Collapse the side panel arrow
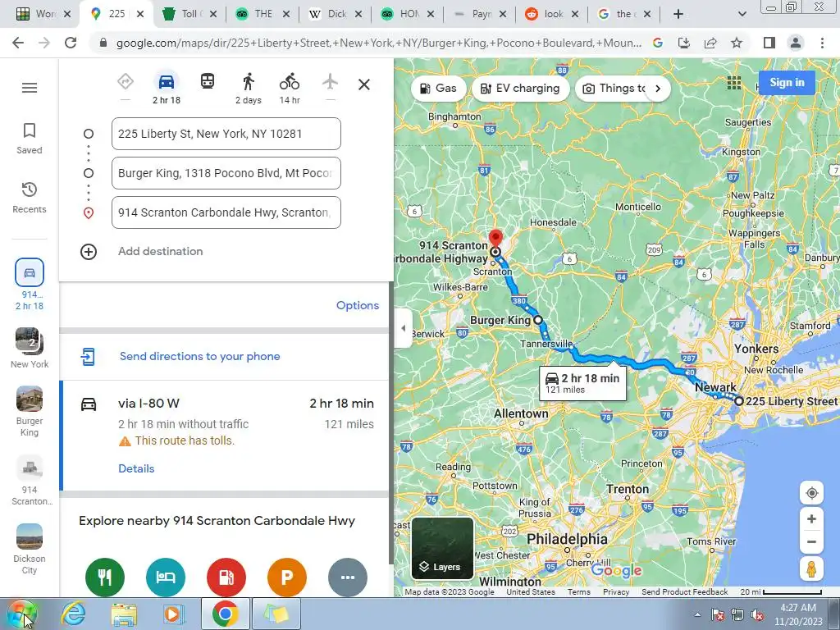Viewport: 840px width, 630px height. [404, 328]
